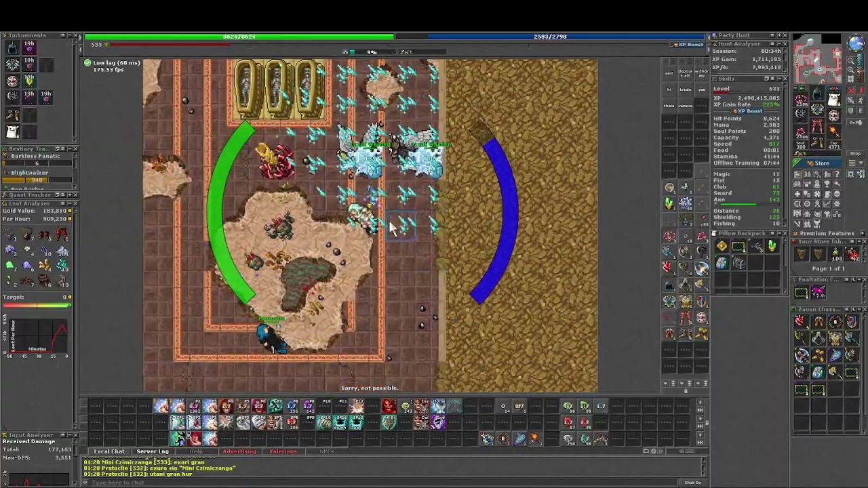This screenshot has height=488, width=868.
Task: Click the trophy icon in control grid
Action: [827, 184]
